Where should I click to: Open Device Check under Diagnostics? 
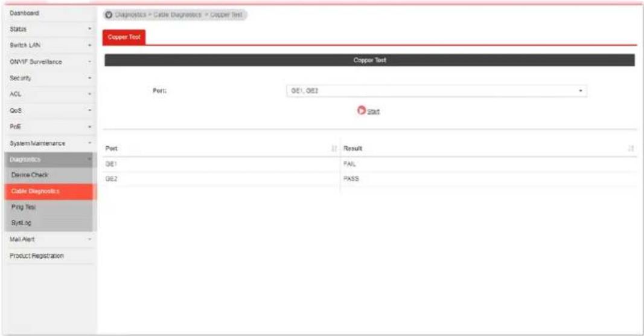click(49, 175)
